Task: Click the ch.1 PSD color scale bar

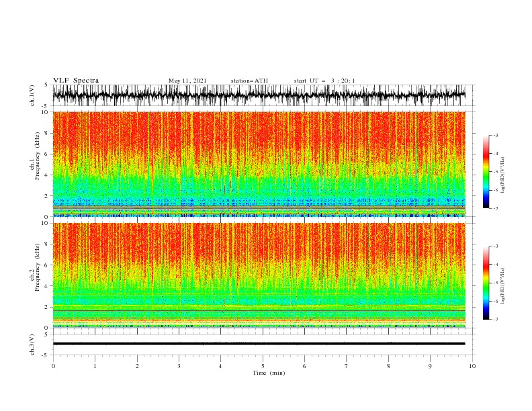Action: 486,172
